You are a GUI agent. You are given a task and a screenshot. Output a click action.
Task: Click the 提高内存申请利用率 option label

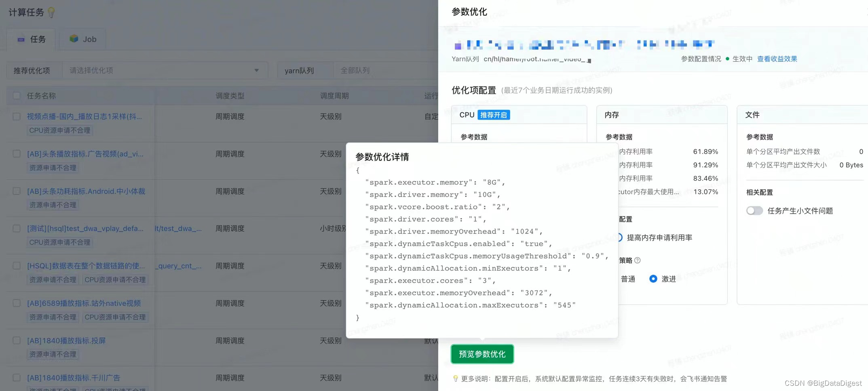pyautogui.click(x=659, y=238)
